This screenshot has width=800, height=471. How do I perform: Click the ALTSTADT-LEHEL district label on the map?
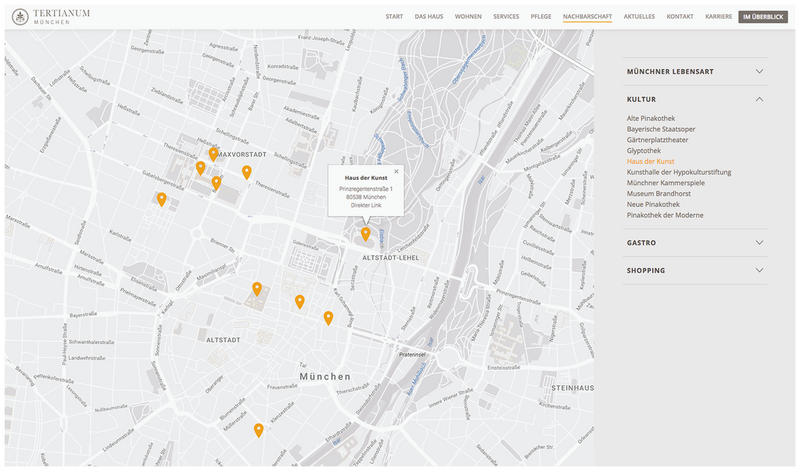[x=390, y=258]
